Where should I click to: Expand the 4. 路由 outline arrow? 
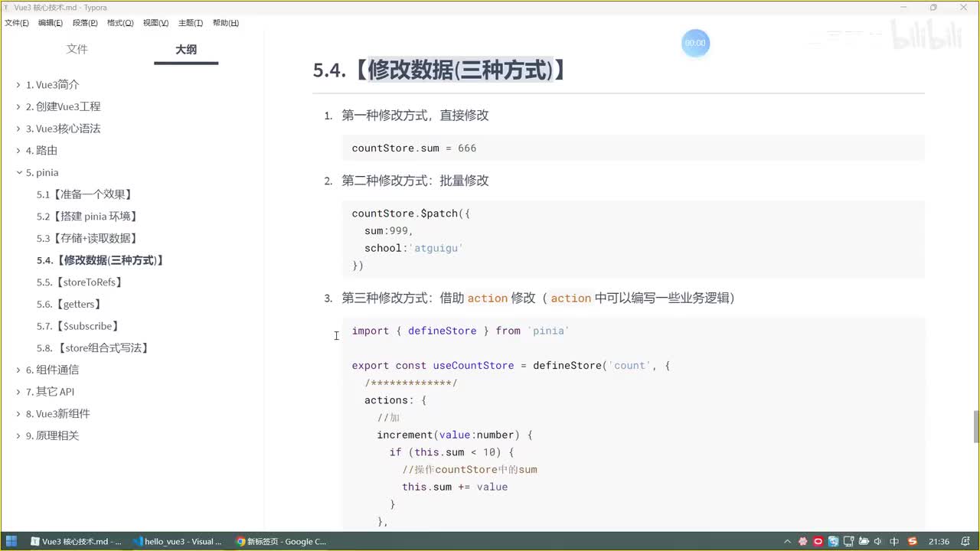coord(18,151)
